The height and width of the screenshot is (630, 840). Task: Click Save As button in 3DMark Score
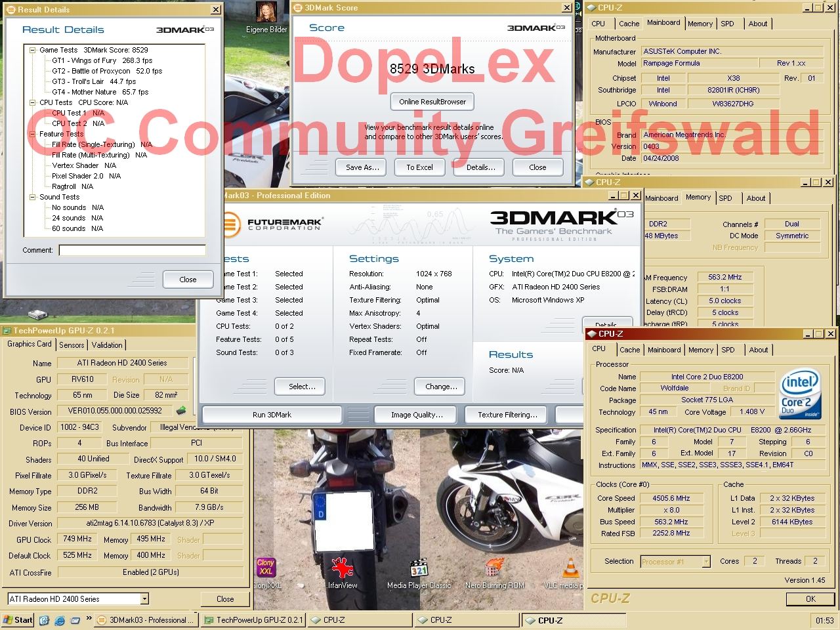pyautogui.click(x=362, y=167)
